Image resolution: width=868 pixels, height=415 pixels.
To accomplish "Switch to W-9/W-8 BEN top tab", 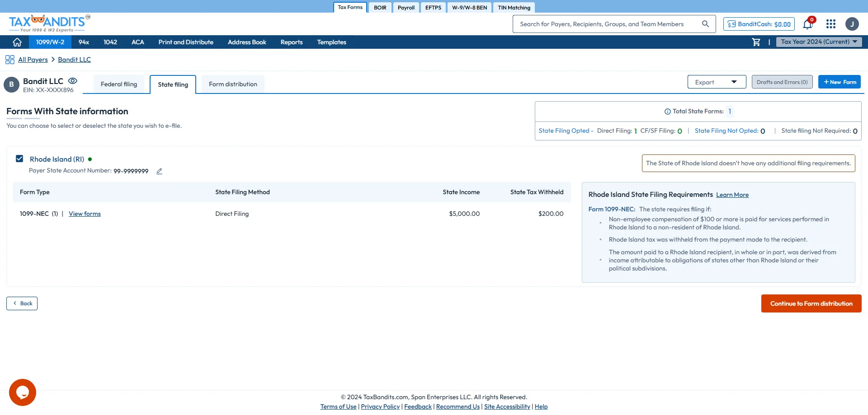I will coord(469,8).
